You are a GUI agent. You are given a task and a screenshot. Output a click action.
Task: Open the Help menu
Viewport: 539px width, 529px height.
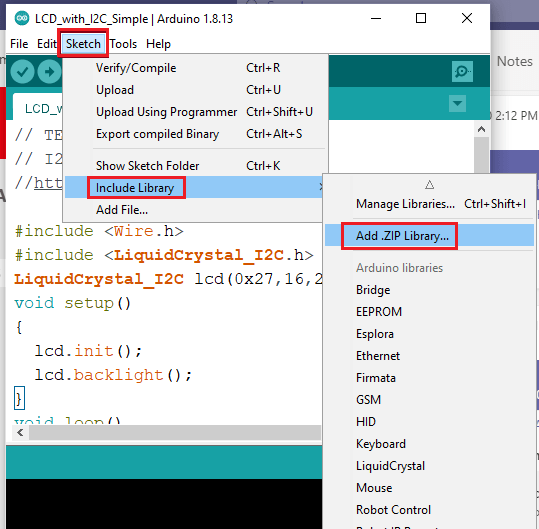[158, 44]
